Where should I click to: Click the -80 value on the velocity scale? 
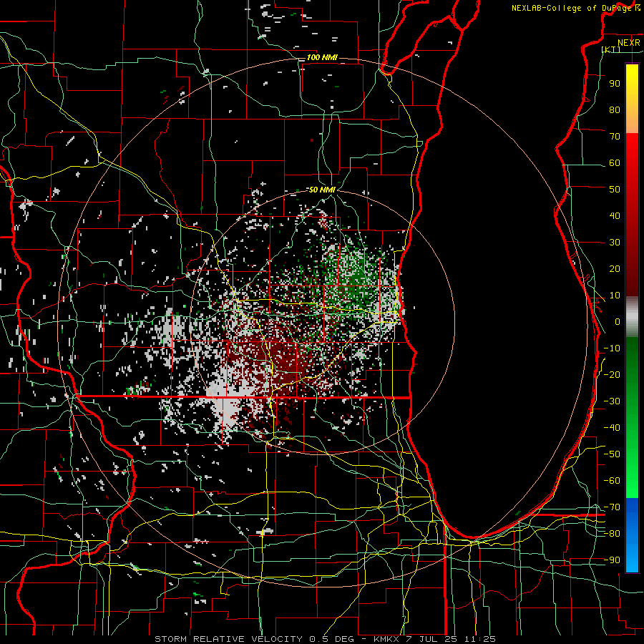coord(612,534)
